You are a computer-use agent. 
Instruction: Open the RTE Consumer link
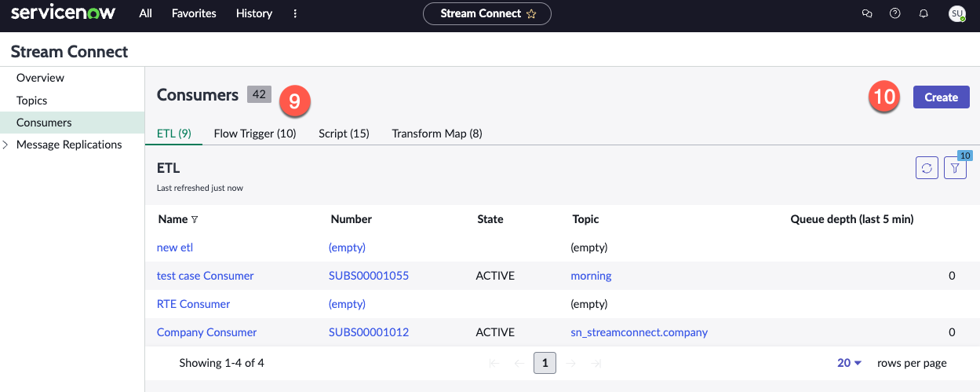pyautogui.click(x=194, y=304)
